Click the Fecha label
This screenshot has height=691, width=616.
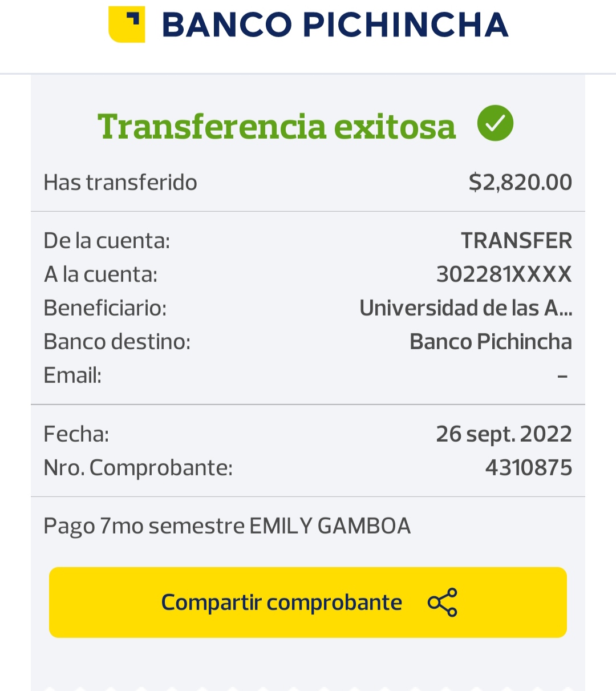(76, 434)
